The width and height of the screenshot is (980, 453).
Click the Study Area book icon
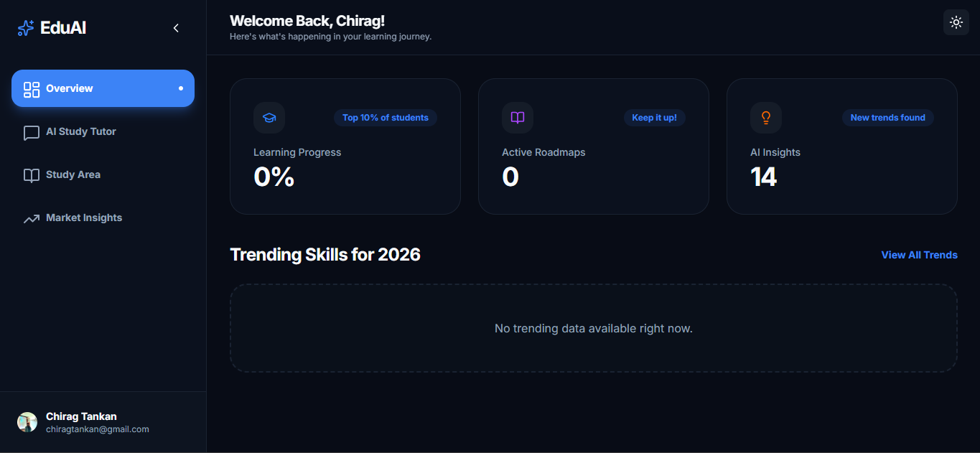click(32, 176)
